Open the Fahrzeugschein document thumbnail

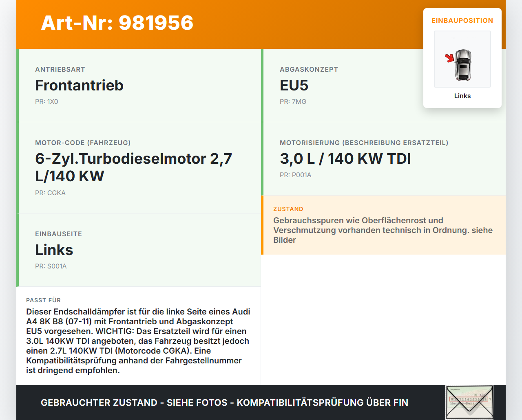pyautogui.click(x=469, y=402)
